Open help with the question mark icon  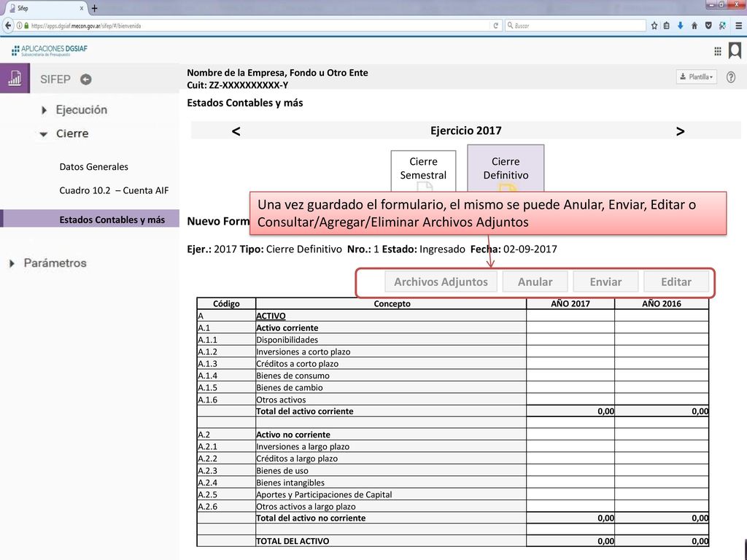tap(731, 77)
